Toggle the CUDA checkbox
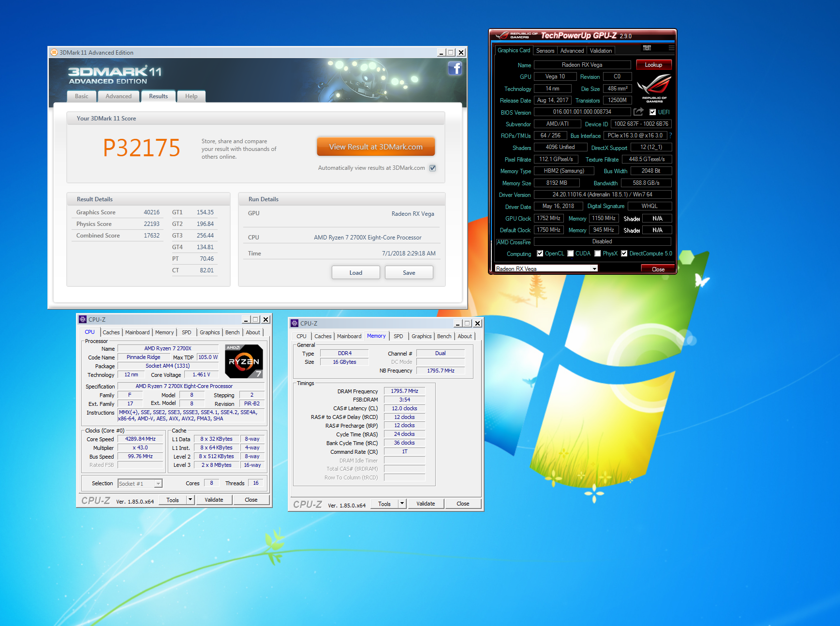This screenshot has width=840, height=626. pos(571,253)
